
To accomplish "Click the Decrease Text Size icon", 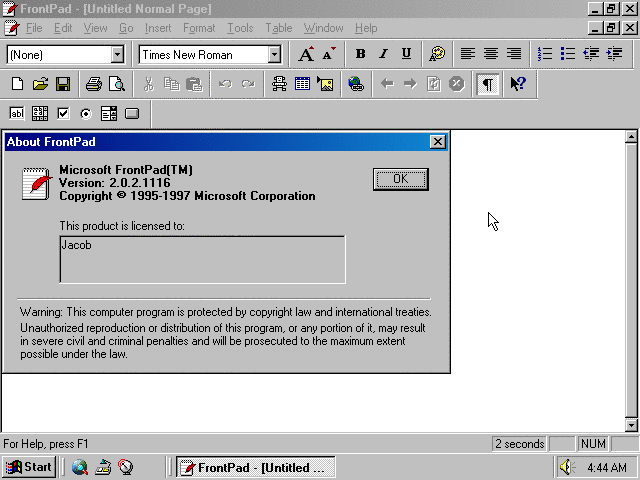I will (329, 54).
